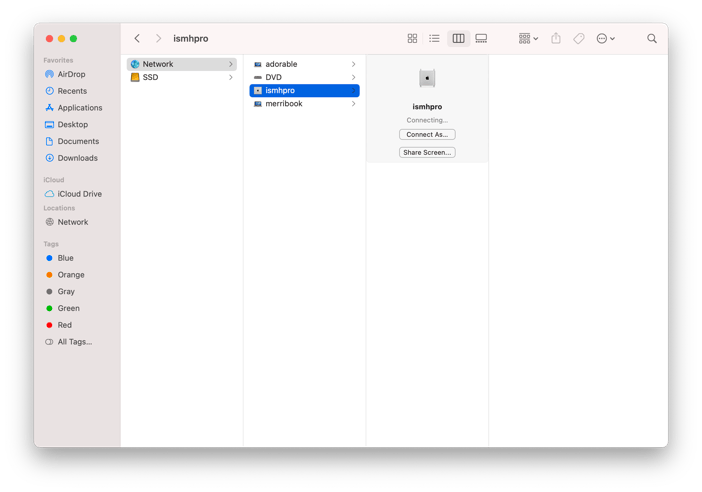The width and height of the screenshot is (702, 492).
Task: Filter by the Blue tag
Action: 59,258
